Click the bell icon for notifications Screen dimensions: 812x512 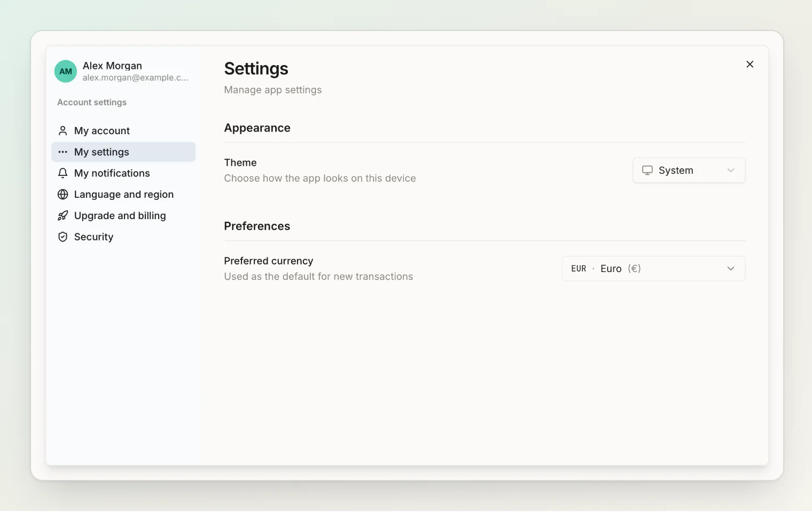click(x=63, y=173)
